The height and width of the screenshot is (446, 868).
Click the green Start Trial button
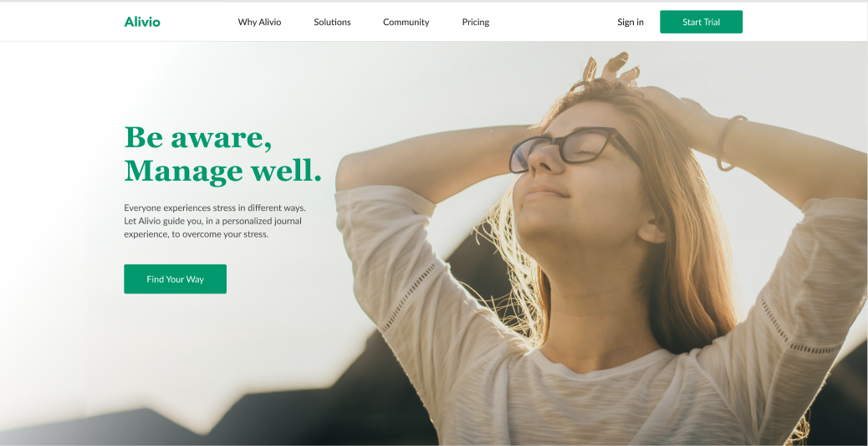click(701, 22)
